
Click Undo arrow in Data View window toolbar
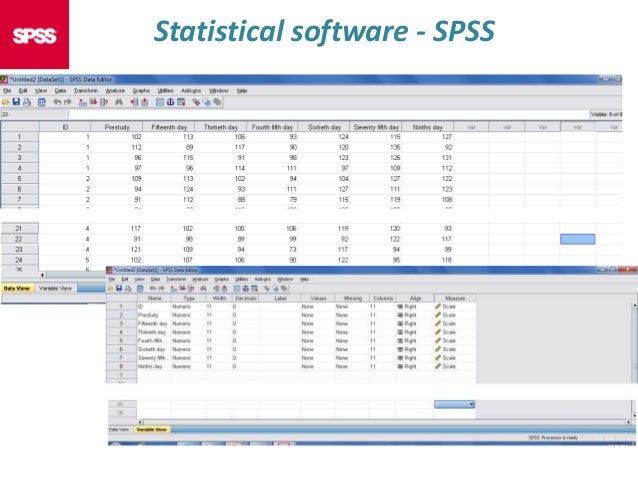[x=57, y=102]
